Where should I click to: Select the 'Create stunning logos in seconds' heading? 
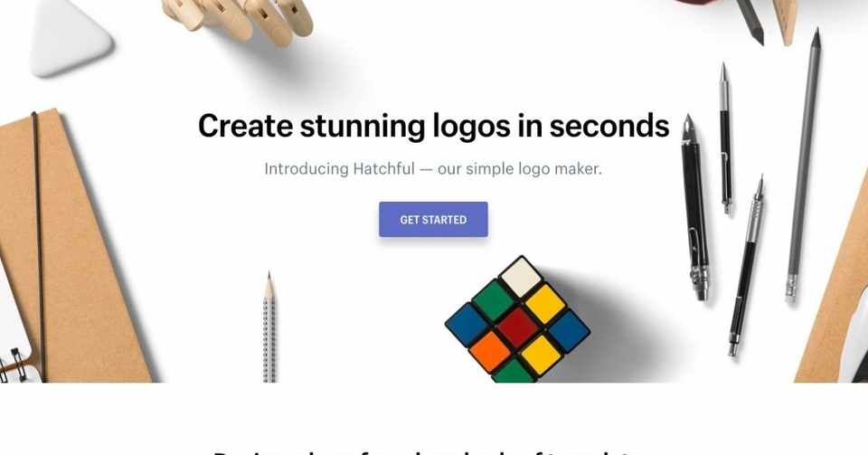pos(433,126)
